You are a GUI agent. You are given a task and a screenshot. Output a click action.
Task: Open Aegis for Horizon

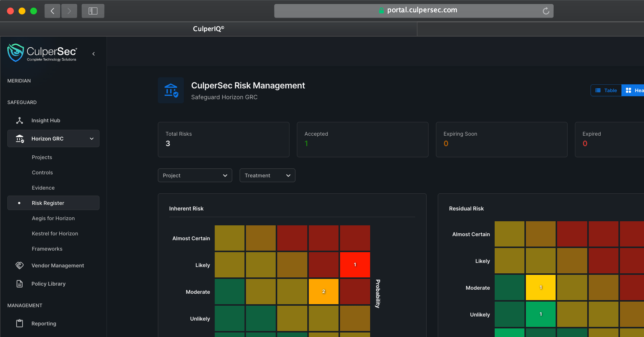pos(53,218)
